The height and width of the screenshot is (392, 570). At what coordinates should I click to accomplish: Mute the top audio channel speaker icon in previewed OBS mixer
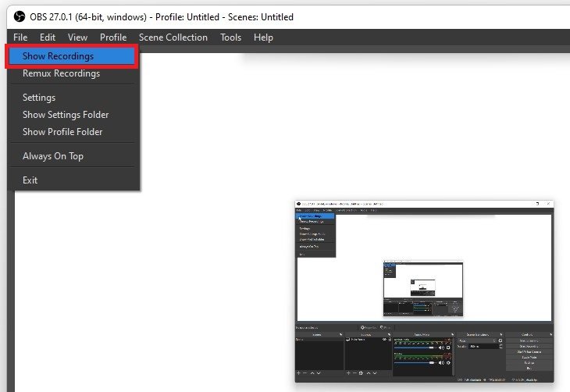click(x=441, y=347)
